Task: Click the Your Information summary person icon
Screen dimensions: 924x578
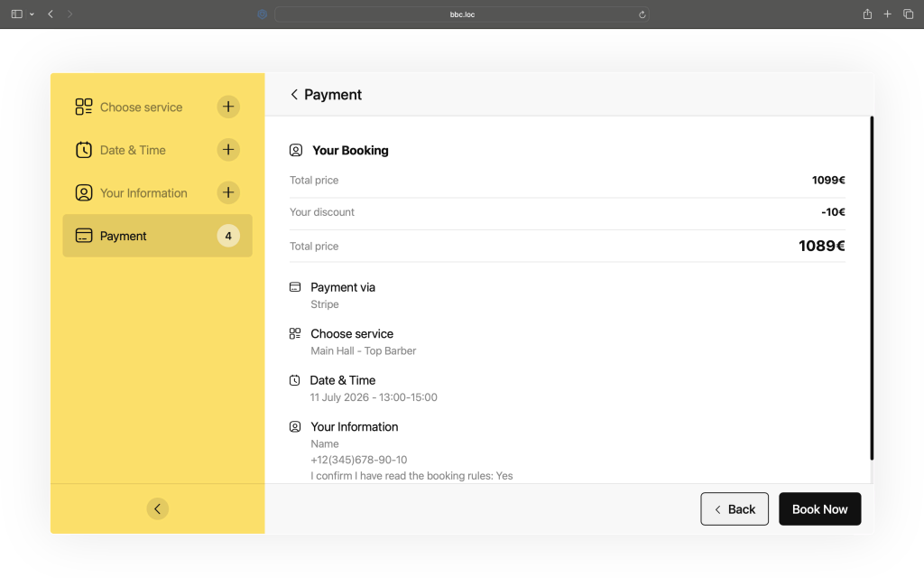Action: (295, 426)
